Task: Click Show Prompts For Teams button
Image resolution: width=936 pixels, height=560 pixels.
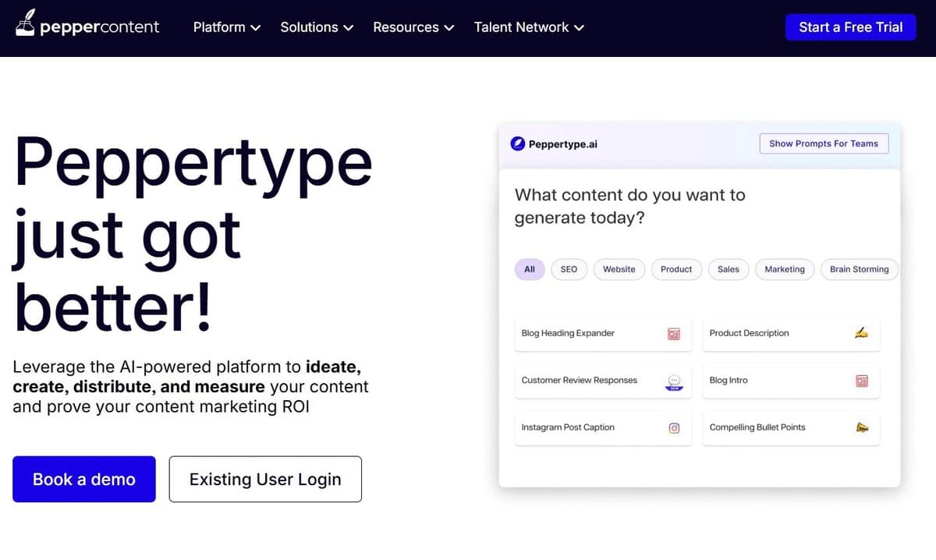Action: [824, 144]
